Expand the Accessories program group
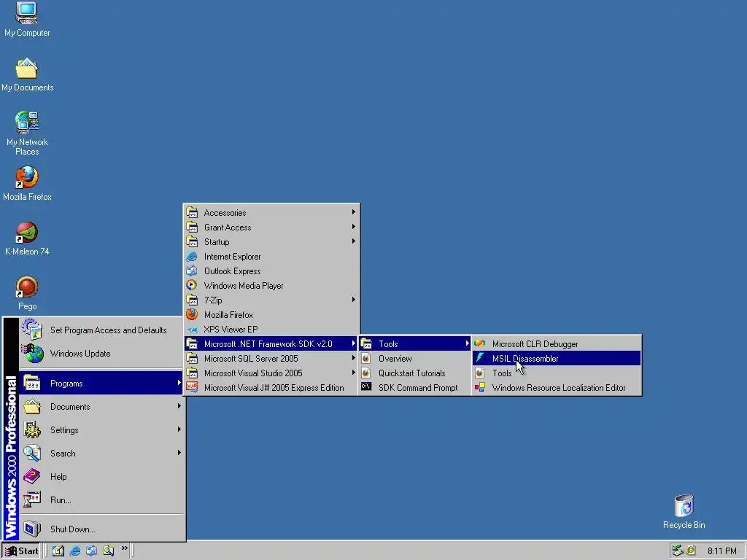The image size is (747, 560). (x=271, y=213)
